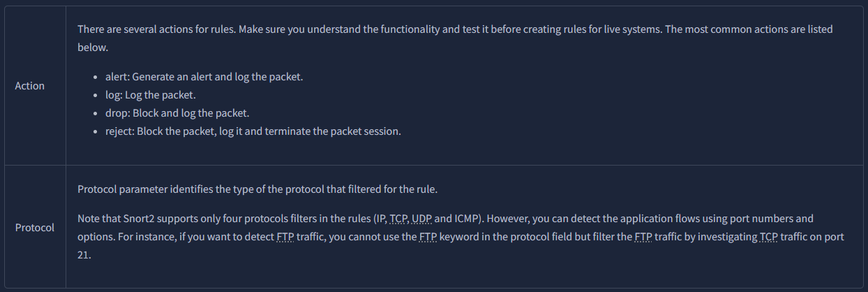The width and height of the screenshot is (868, 292).
Task: Click FTP in "want to detect FTP traffic"
Action: tap(285, 237)
